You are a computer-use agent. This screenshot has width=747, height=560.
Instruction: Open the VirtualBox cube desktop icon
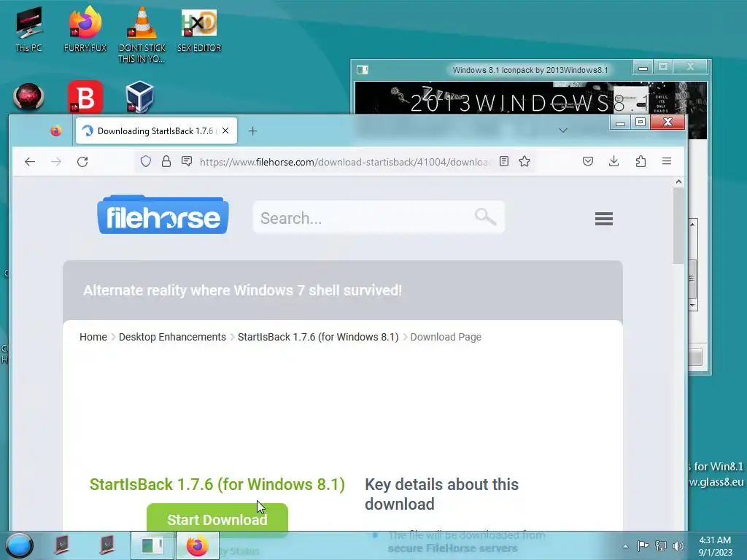[140, 97]
